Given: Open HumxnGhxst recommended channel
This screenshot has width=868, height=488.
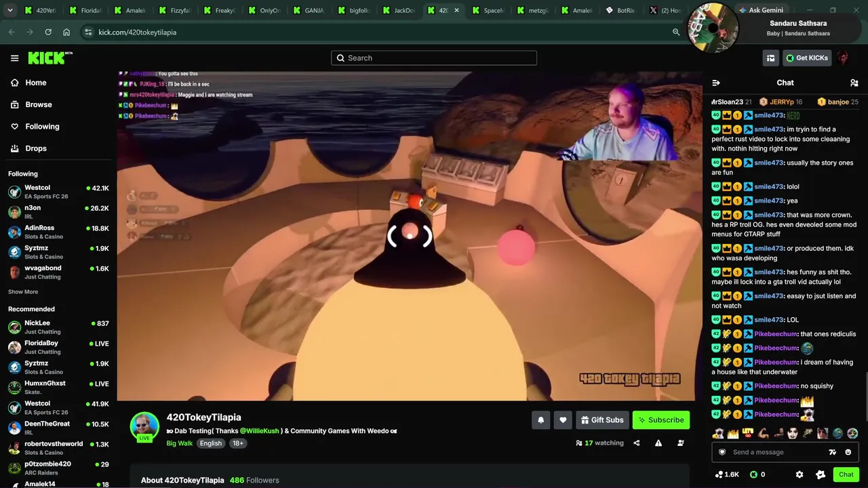Looking at the screenshot, I should tap(58, 388).
